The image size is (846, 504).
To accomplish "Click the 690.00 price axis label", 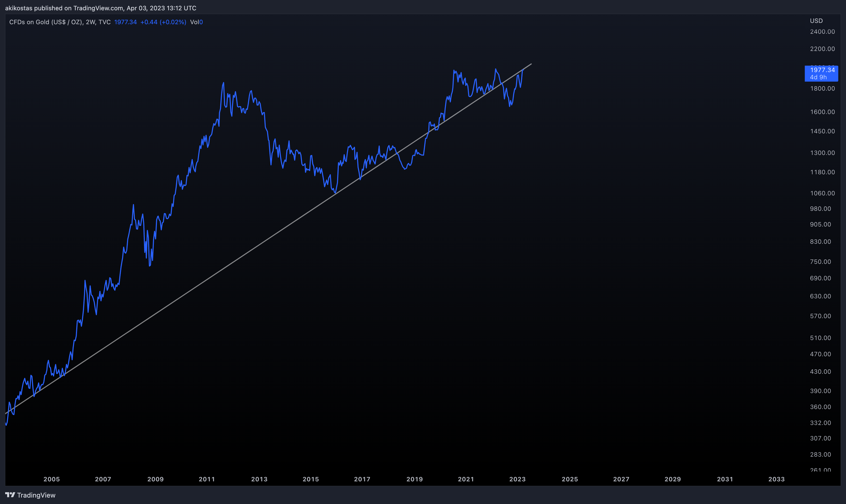I will tap(820, 278).
